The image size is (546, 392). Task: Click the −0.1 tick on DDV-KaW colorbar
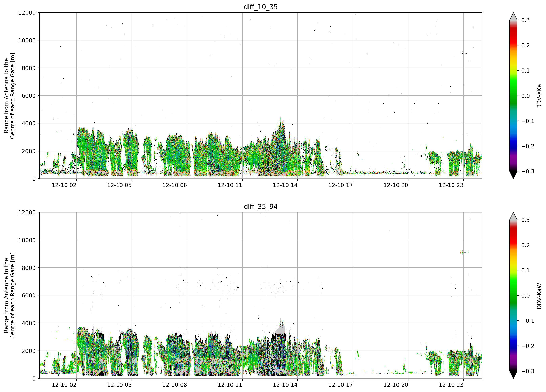pyautogui.click(x=528, y=321)
